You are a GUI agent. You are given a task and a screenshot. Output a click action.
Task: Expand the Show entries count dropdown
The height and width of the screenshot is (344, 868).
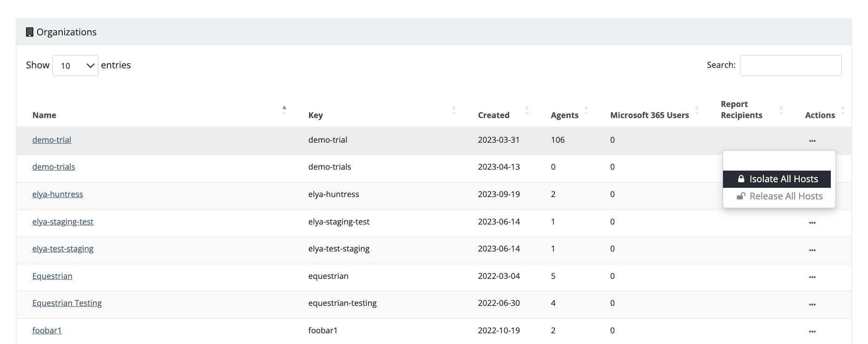pyautogui.click(x=75, y=66)
